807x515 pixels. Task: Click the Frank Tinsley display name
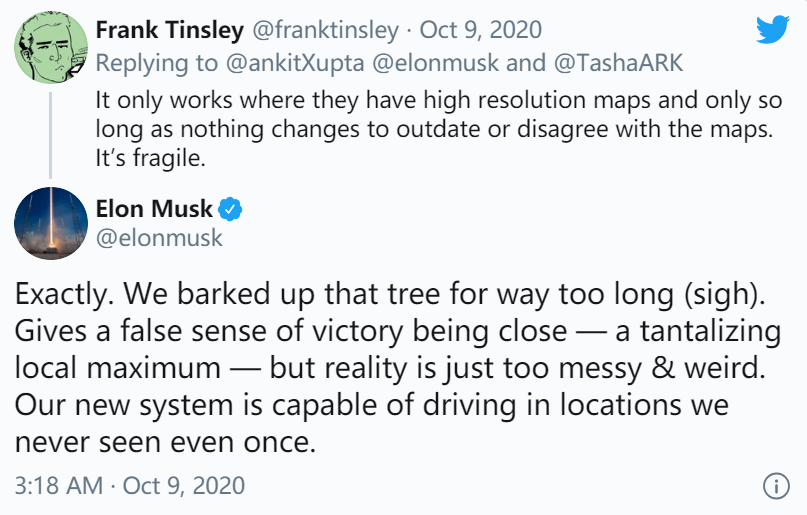point(169,30)
